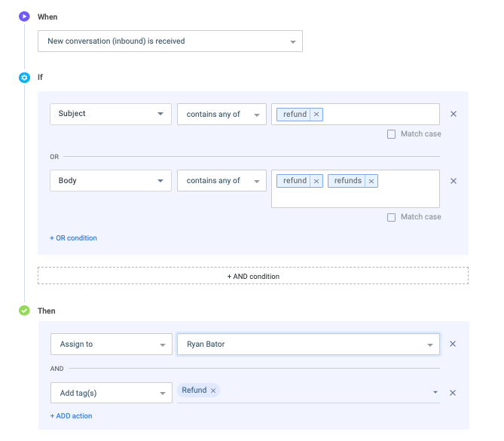Expand the Ryan Bator assignee dropdown

(308, 345)
